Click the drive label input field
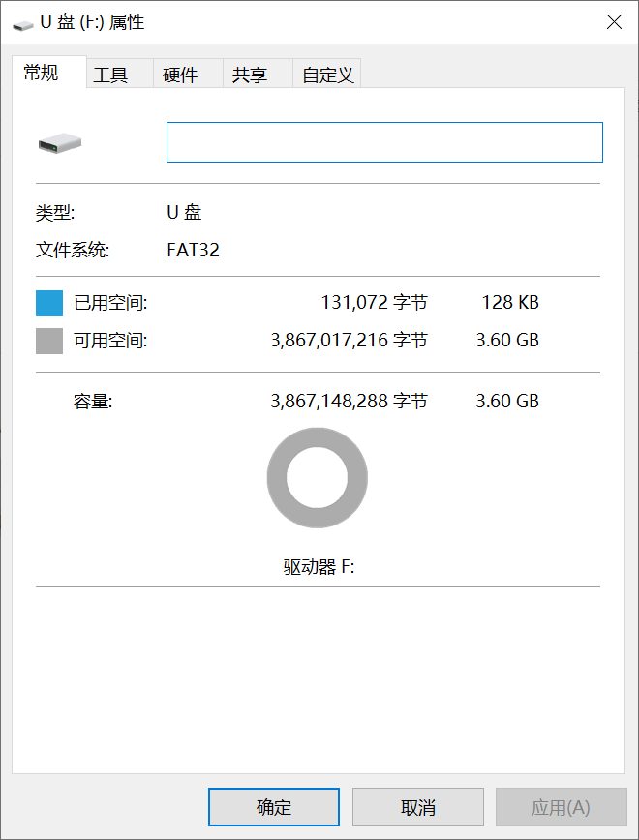Image resolution: width=639 pixels, height=840 pixels. (385, 142)
